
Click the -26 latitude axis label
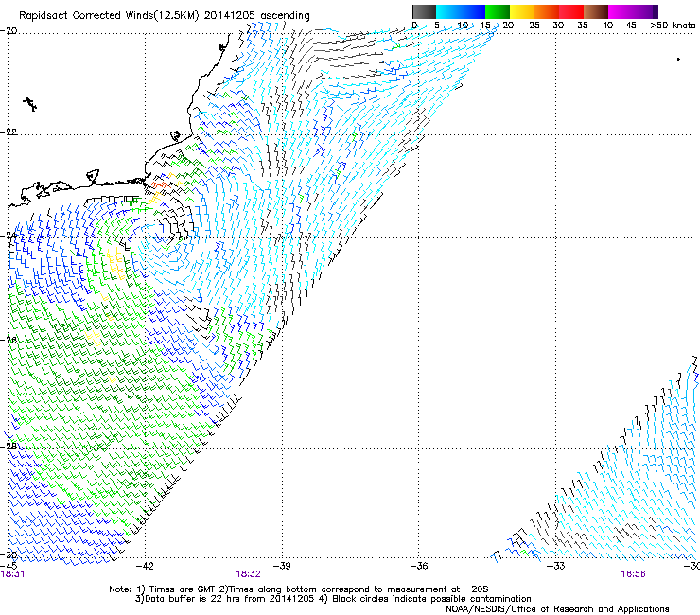[x=9, y=341]
